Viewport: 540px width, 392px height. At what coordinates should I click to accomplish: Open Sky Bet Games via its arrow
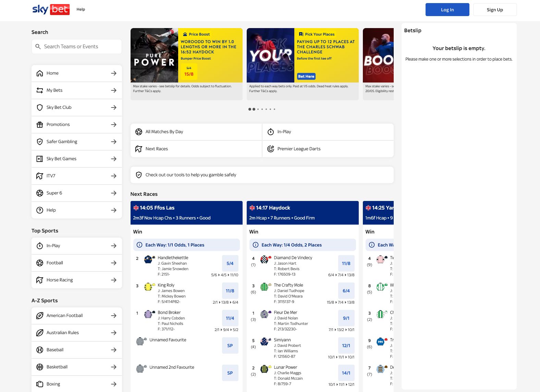[x=114, y=159]
